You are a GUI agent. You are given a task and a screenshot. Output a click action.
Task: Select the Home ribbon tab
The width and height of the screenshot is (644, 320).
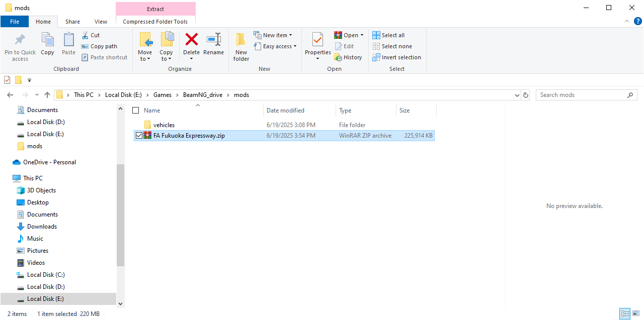(43, 22)
